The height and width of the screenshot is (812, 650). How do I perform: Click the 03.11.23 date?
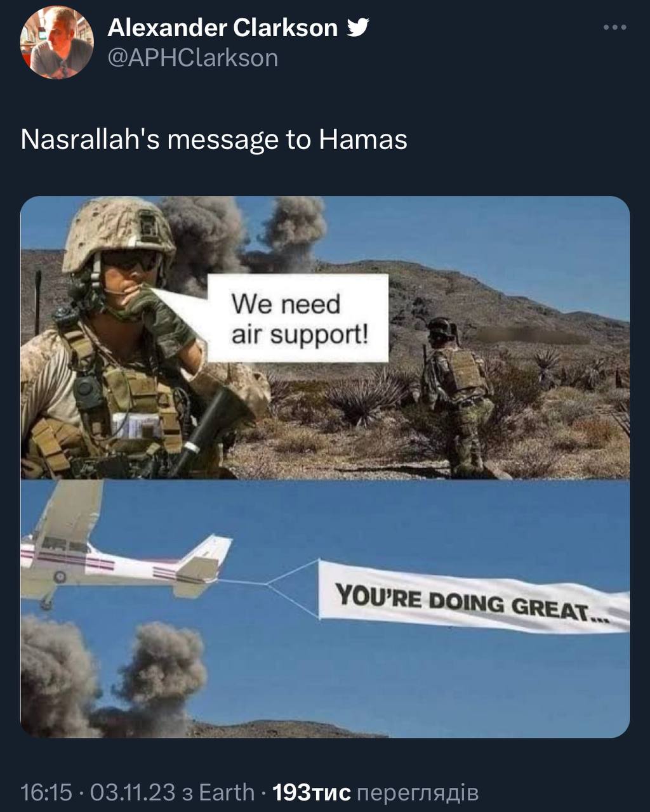(x=133, y=792)
